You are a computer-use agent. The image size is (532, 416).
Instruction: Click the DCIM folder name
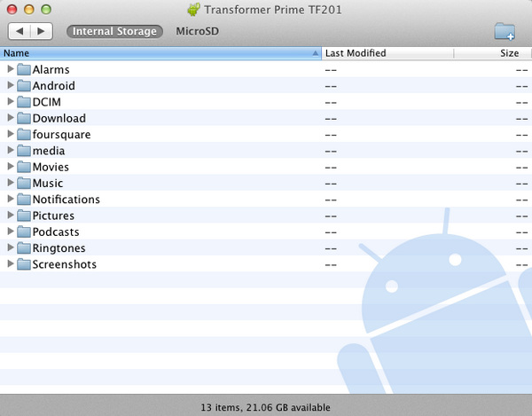click(47, 102)
